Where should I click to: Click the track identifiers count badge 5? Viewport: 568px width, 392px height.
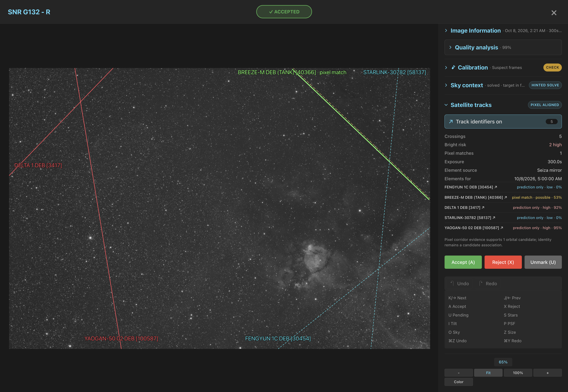click(x=551, y=122)
